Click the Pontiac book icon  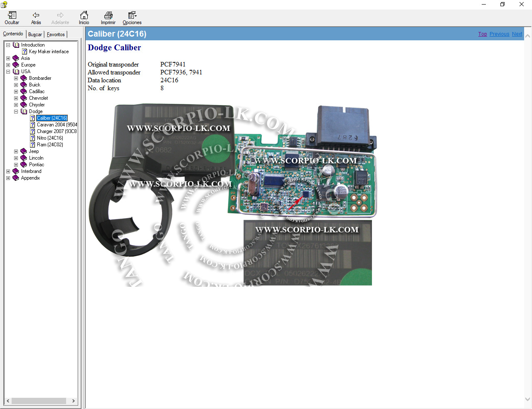tap(24, 165)
